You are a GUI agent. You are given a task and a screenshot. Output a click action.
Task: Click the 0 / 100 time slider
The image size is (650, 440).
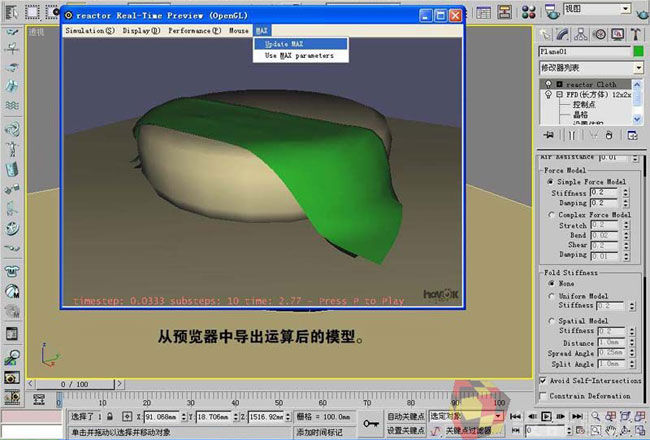click(75, 384)
